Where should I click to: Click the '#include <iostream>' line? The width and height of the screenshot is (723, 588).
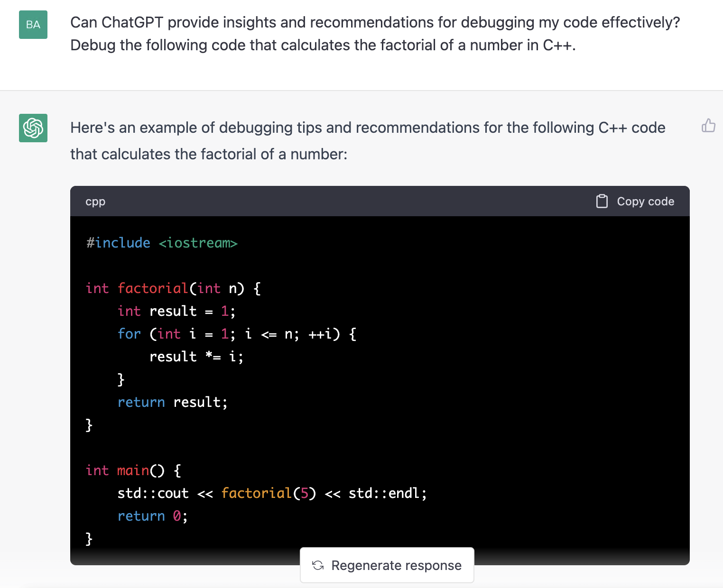tap(162, 243)
